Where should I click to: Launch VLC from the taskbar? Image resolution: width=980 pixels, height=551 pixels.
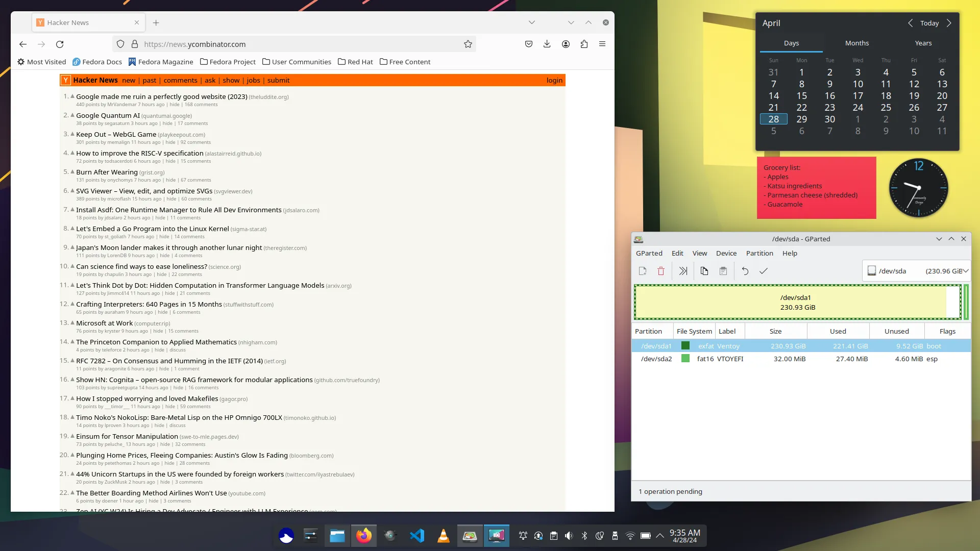pos(444,536)
